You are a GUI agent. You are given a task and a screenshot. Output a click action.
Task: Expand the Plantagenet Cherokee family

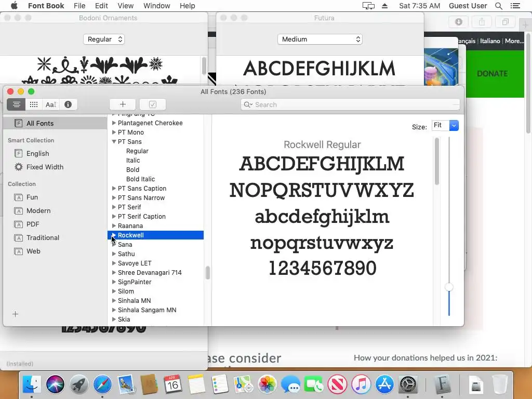(x=114, y=123)
